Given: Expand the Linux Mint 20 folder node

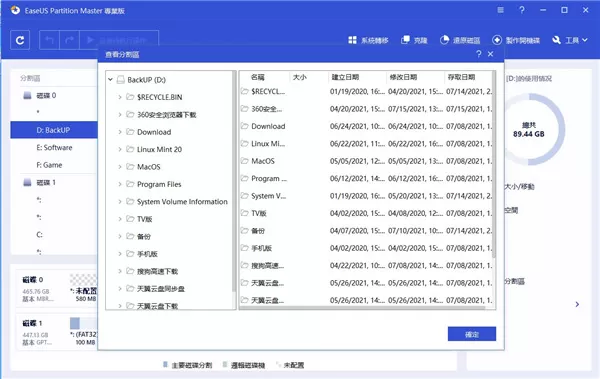Looking at the screenshot, I should 120,149.
